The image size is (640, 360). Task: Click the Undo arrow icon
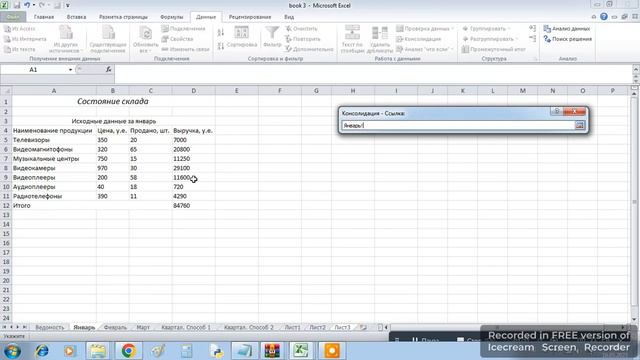pos(27,5)
